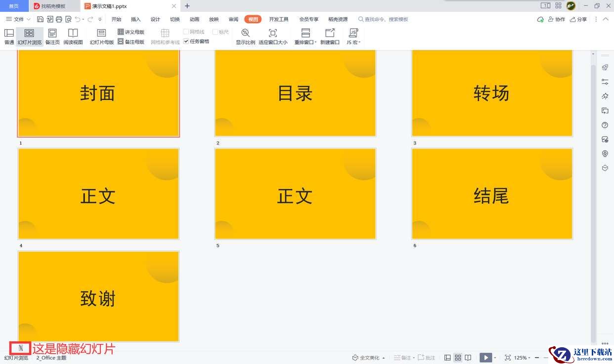Select slide 3 thumbnail 转场
614x364 pixels.
(x=492, y=93)
